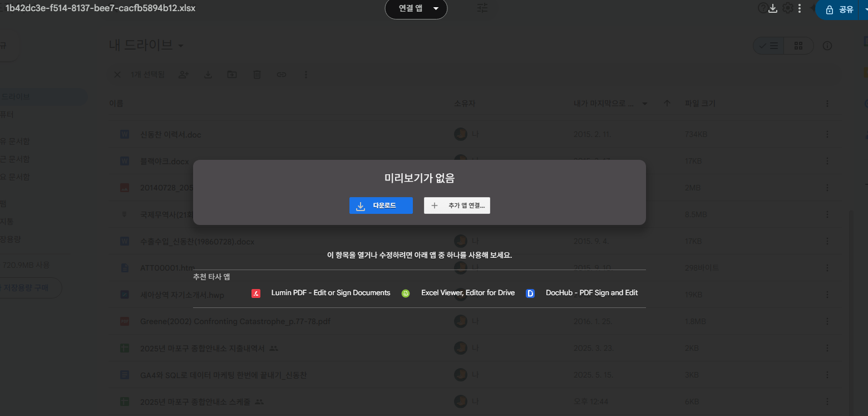This screenshot has height=416, width=868.
Task: Click the trash icon in selection toolbar
Action: [257, 75]
